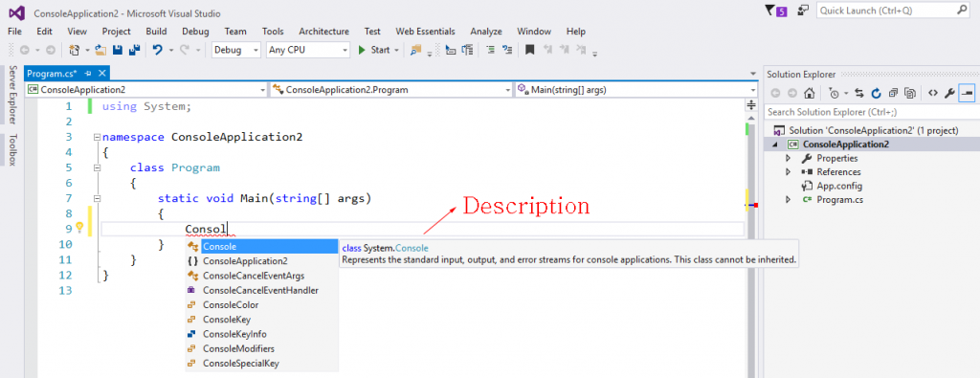Toggle Preview Selected Items button in Solution Explorer
This screenshot has width=980, height=378.
coord(967,93)
